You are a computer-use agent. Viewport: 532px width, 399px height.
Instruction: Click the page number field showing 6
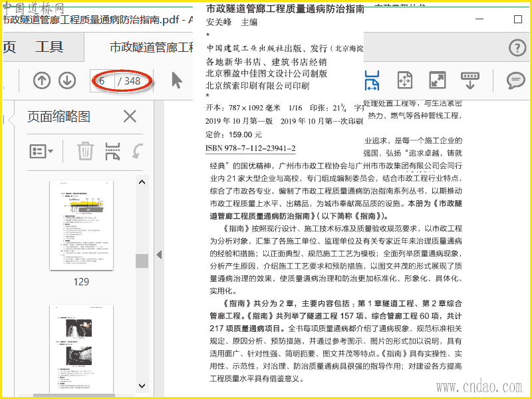[x=102, y=81]
